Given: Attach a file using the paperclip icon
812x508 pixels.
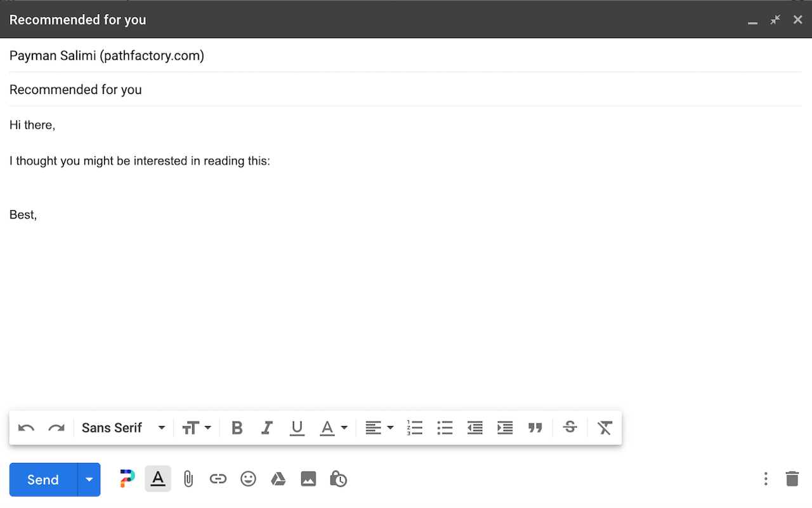Looking at the screenshot, I should pyautogui.click(x=188, y=479).
